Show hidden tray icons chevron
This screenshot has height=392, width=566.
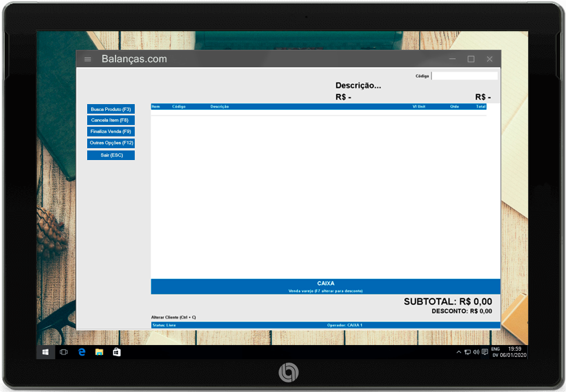[x=458, y=352]
